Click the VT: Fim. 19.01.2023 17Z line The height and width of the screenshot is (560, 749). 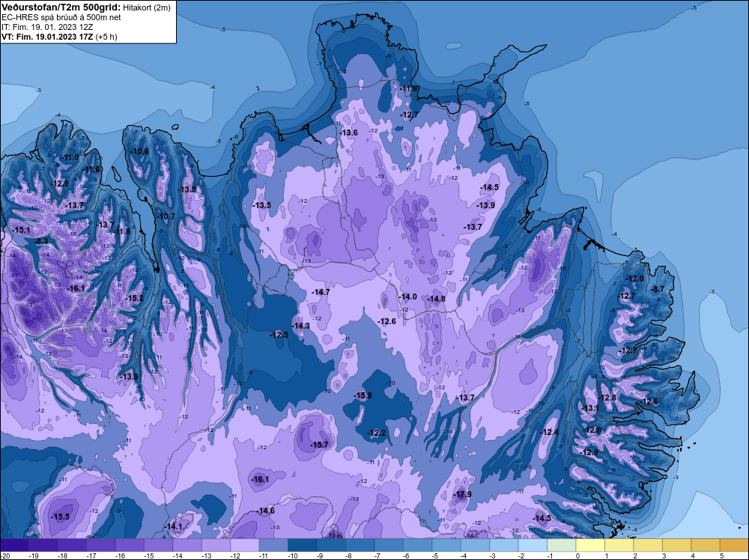click(x=59, y=36)
